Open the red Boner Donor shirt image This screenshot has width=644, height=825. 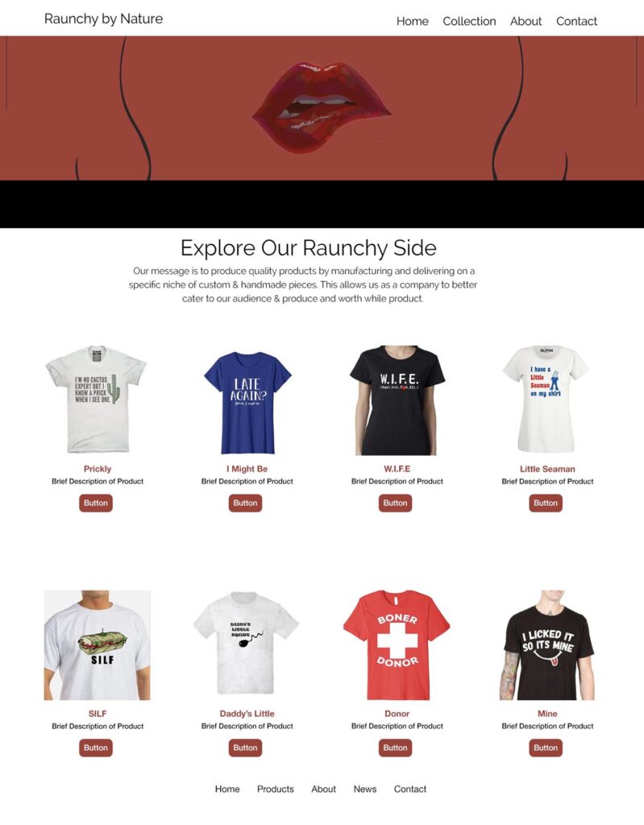click(x=397, y=645)
